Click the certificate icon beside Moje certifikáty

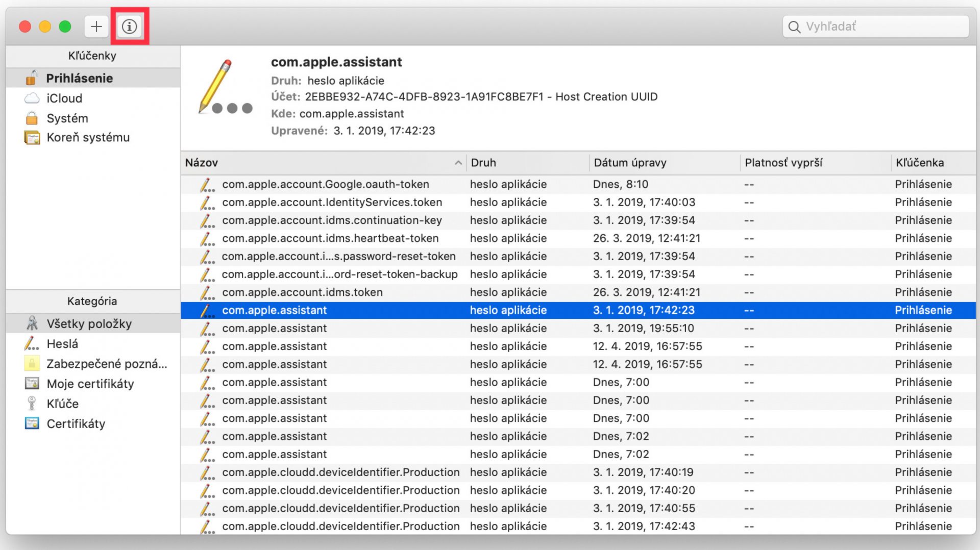(x=32, y=383)
